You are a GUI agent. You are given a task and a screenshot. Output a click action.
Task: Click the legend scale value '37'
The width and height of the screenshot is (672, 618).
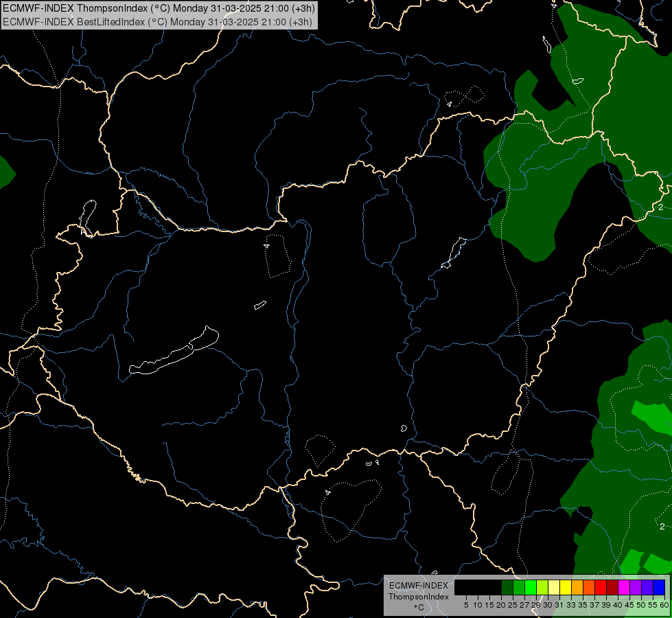[594, 605]
